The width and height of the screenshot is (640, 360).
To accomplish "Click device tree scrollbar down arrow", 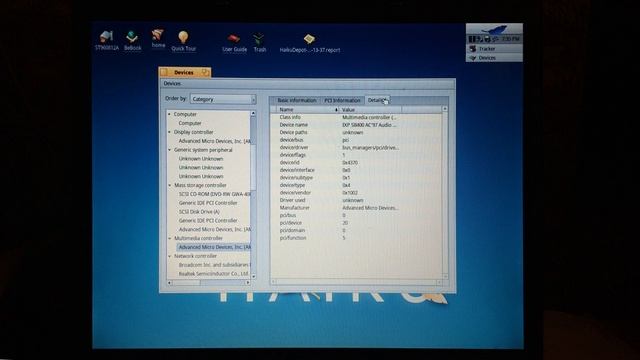I will point(253,276).
